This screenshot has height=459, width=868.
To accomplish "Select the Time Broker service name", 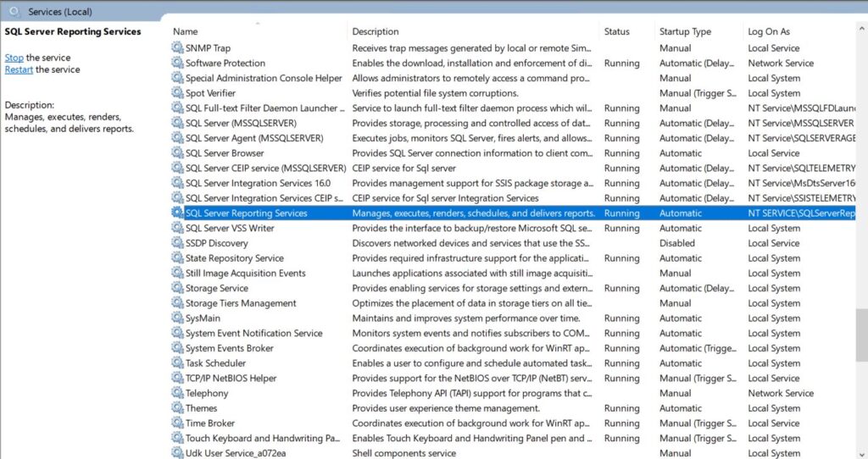I will [210, 423].
